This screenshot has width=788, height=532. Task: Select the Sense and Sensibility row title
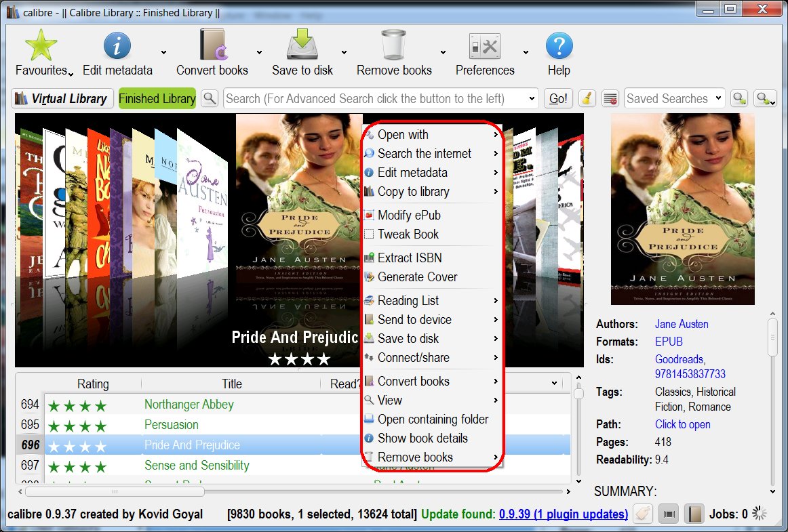point(197,466)
